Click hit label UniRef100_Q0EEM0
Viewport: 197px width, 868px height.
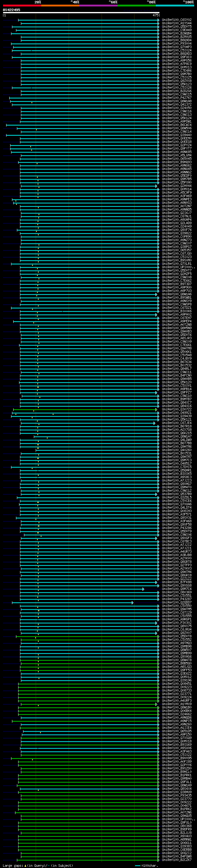pos(177,139)
